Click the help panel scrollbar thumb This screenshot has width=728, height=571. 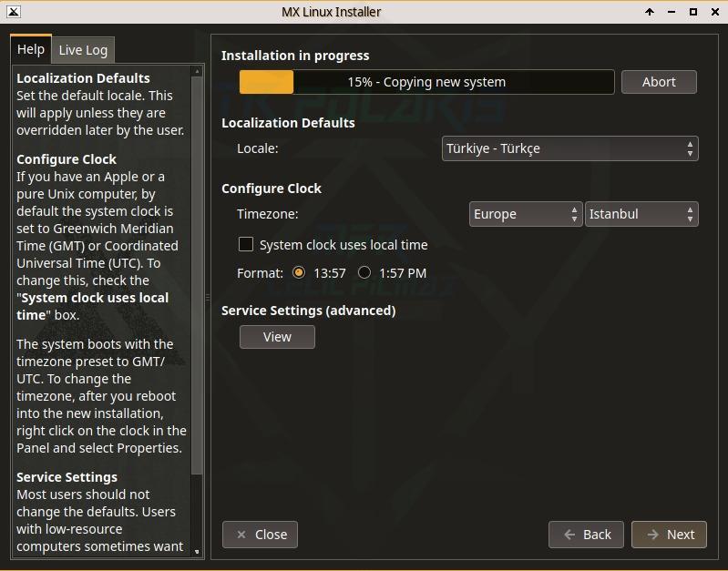point(197,276)
